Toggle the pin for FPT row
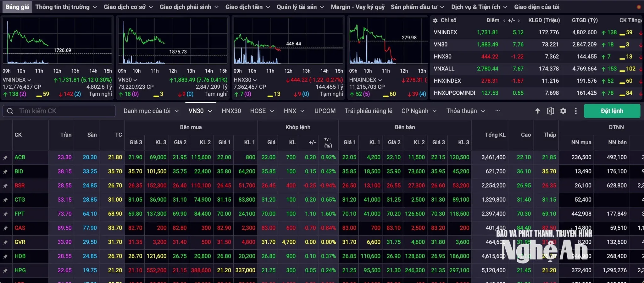Viewport: 644px width, 283px height. click(5, 214)
